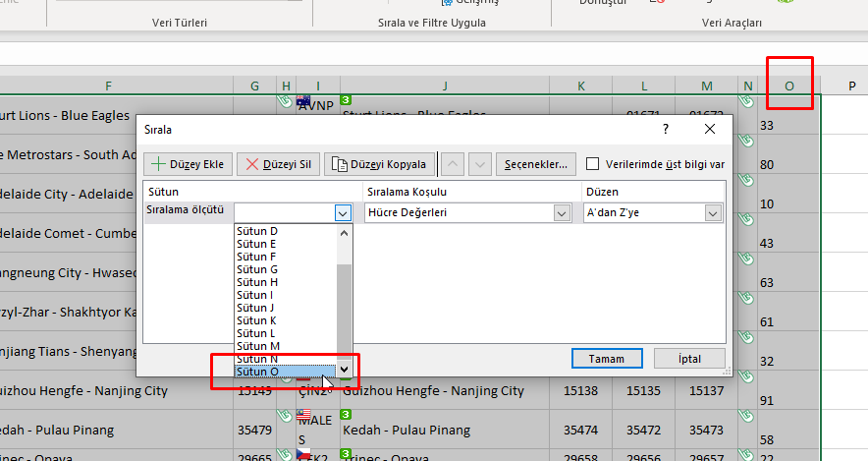Screen dimensions: 868x461
Task: Click the cell with value 91 in column O
Action: click(x=789, y=390)
